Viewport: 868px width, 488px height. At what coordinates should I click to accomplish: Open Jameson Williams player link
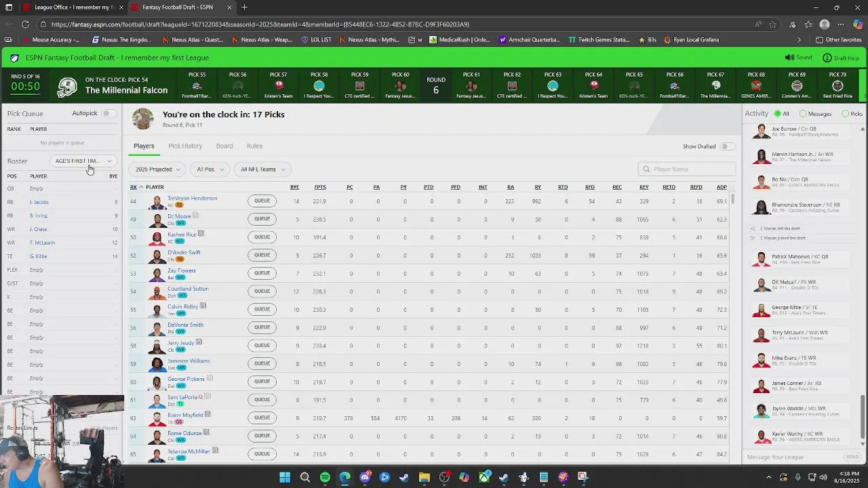pyautogui.click(x=189, y=361)
